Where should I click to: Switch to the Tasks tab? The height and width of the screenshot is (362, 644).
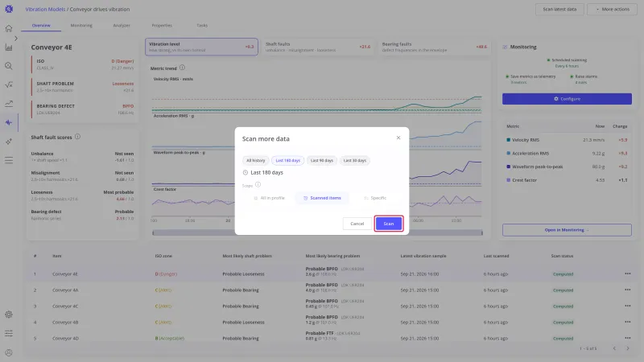pos(202,26)
